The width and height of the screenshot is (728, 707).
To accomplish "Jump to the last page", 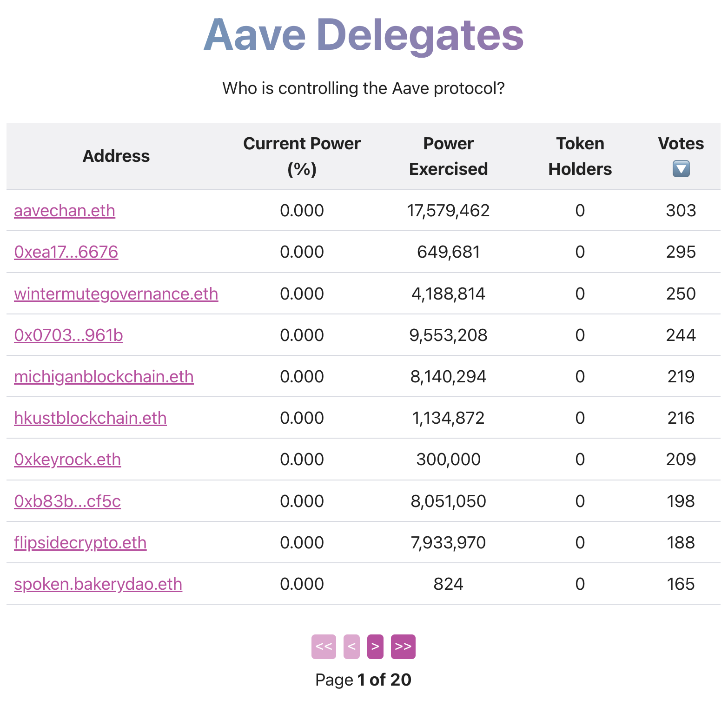I will pos(403,647).
